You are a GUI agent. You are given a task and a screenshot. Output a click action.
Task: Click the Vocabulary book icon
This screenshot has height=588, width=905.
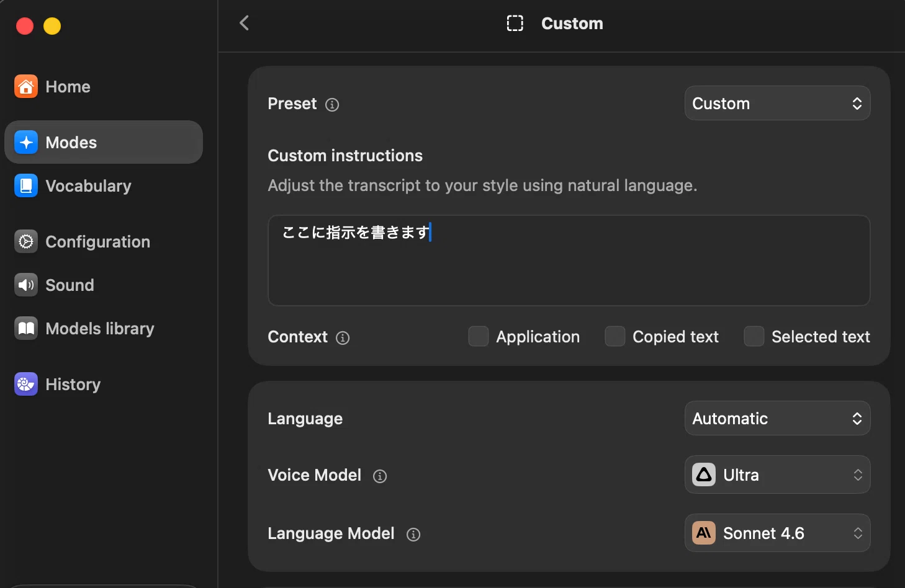tap(26, 186)
